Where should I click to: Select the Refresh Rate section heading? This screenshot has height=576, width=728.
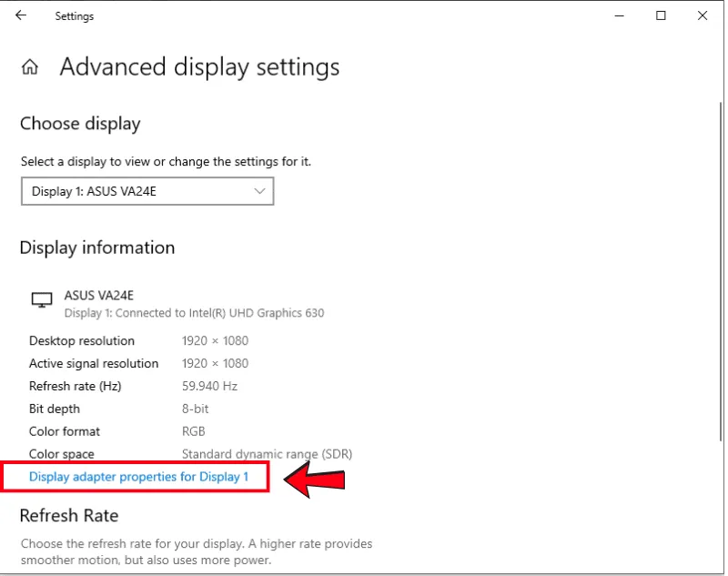pyautogui.click(x=69, y=516)
